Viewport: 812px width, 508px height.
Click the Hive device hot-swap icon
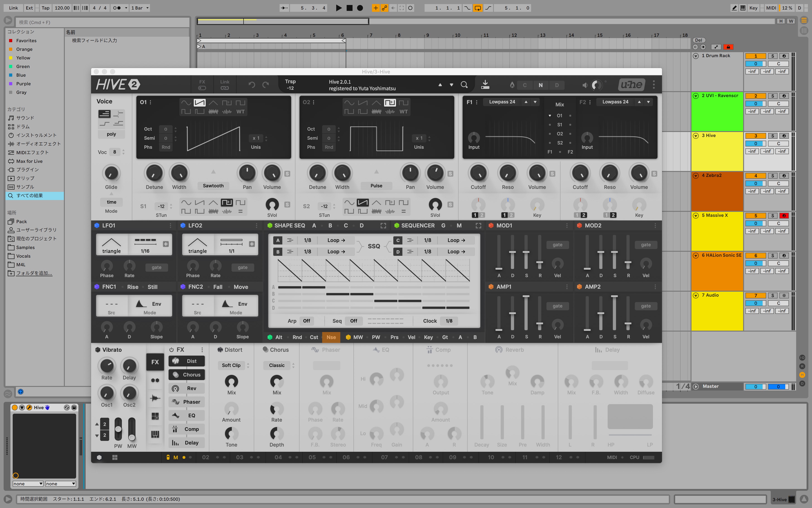pyautogui.click(x=67, y=408)
